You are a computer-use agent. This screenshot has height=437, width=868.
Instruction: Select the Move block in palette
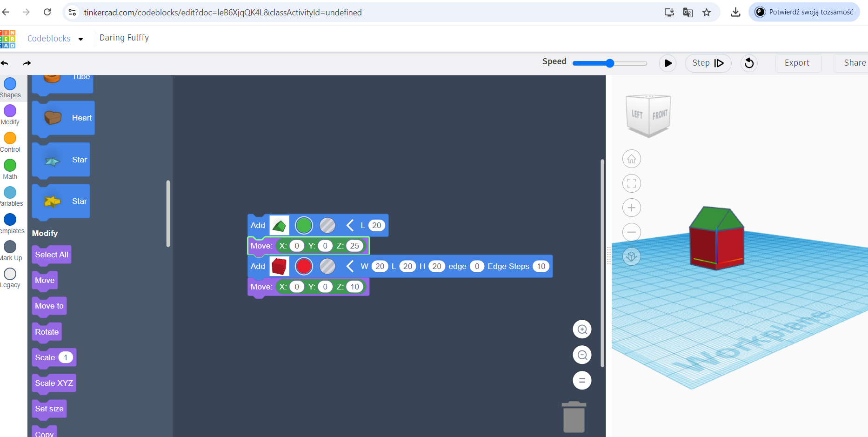click(45, 281)
